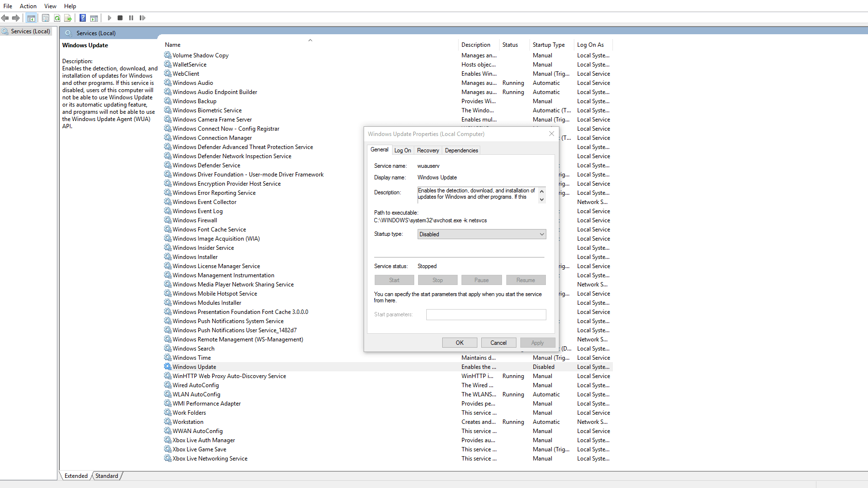
Task: Click the Refresh toolbar icon
Action: pyautogui.click(x=57, y=18)
